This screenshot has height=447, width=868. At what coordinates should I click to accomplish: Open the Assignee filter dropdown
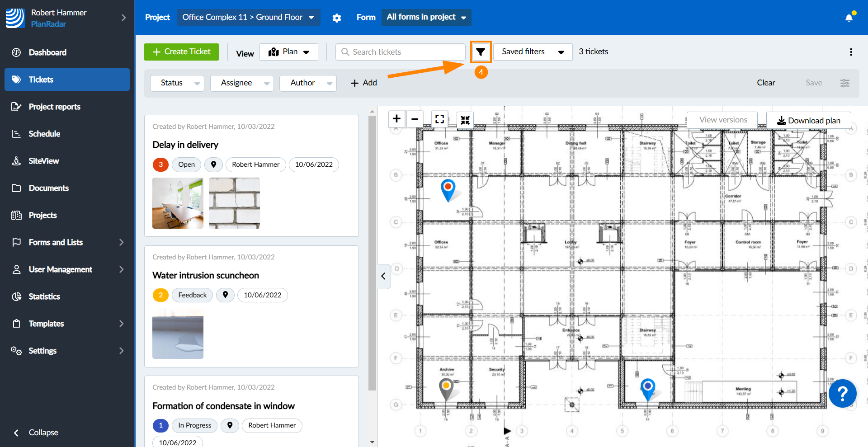pyautogui.click(x=242, y=83)
